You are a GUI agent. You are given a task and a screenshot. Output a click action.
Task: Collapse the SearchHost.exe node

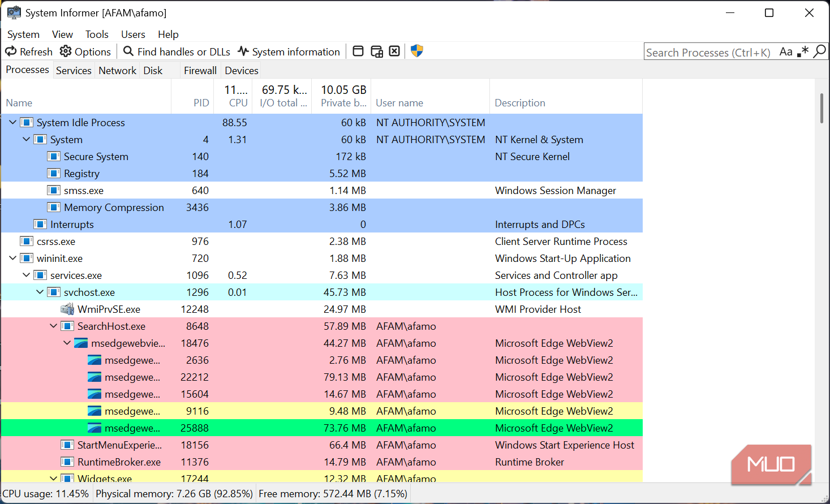(53, 326)
